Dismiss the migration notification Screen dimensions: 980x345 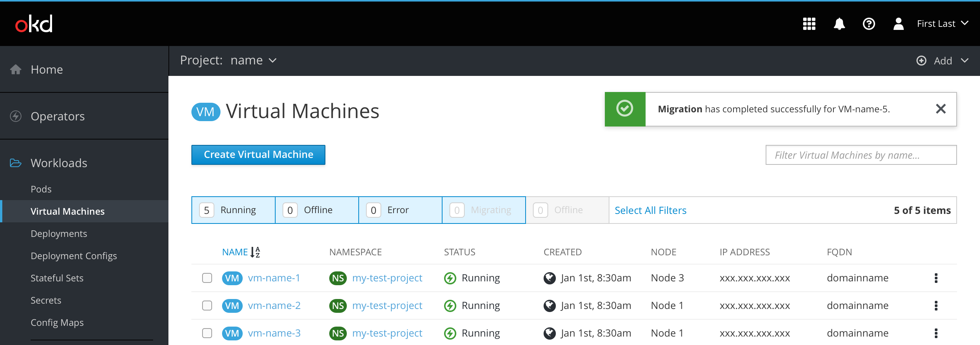(941, 109)
